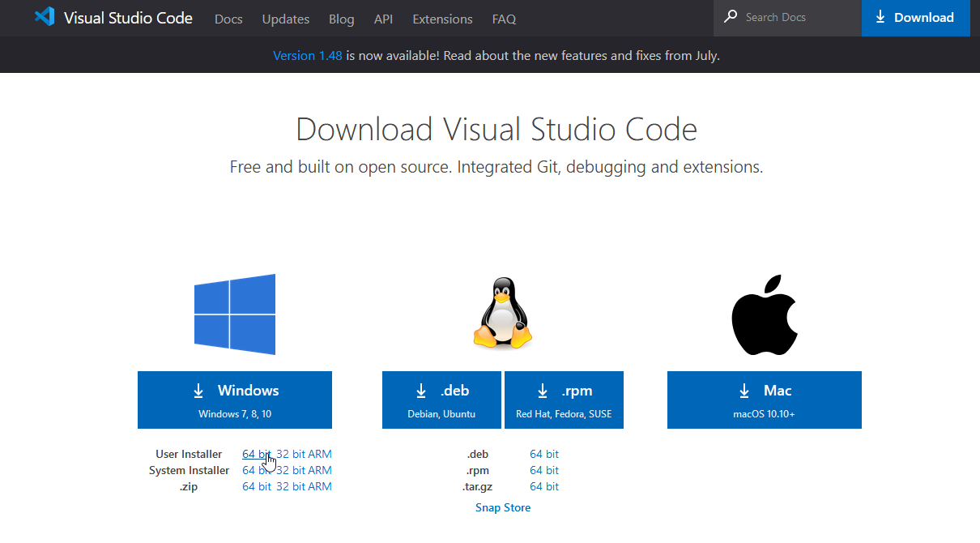980x543 pixels.
Task: Open the Version 1.48 release link
Action: (x=307, y=56)
